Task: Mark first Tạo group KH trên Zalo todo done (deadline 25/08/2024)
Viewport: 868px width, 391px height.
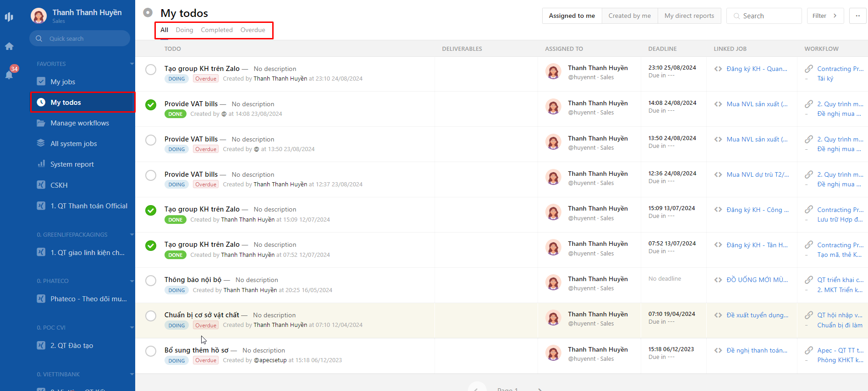Action: [x=151, y=70]
